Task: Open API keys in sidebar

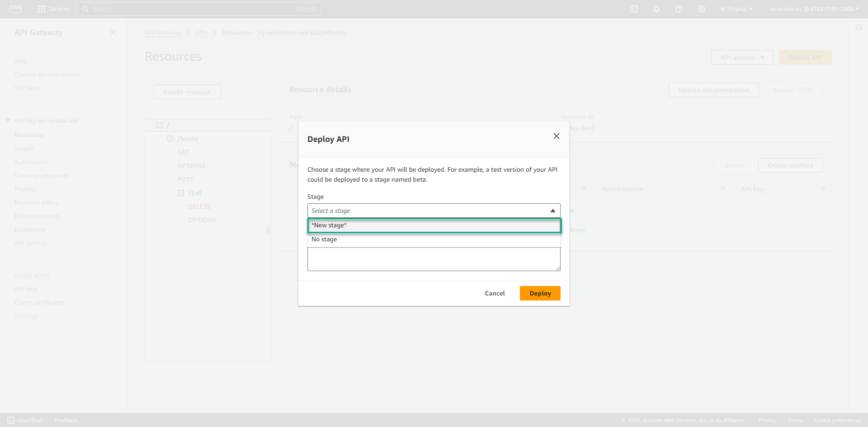Action: click(x=26, y=289)
